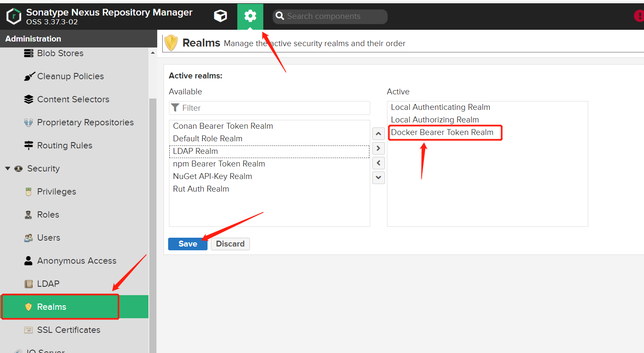Image resolution: width=644 pixels, height=353 pixels.
Task: Open Content Selectors menu item
Action: (x=73, y=99)
